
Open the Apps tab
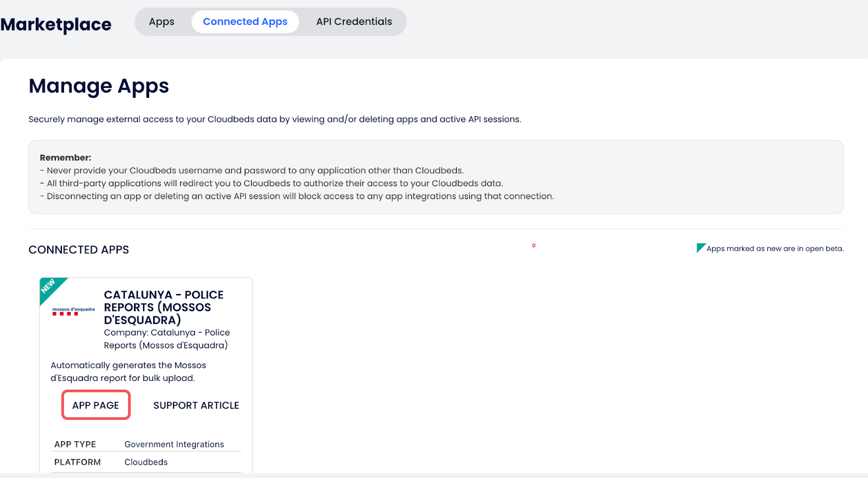(162, 22)
